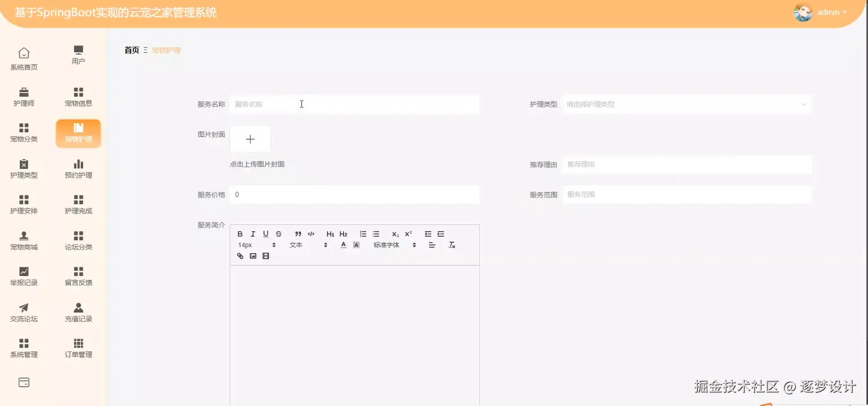
Task: Go to 首页 in the breadcrumb
Action: coord(132,51)
